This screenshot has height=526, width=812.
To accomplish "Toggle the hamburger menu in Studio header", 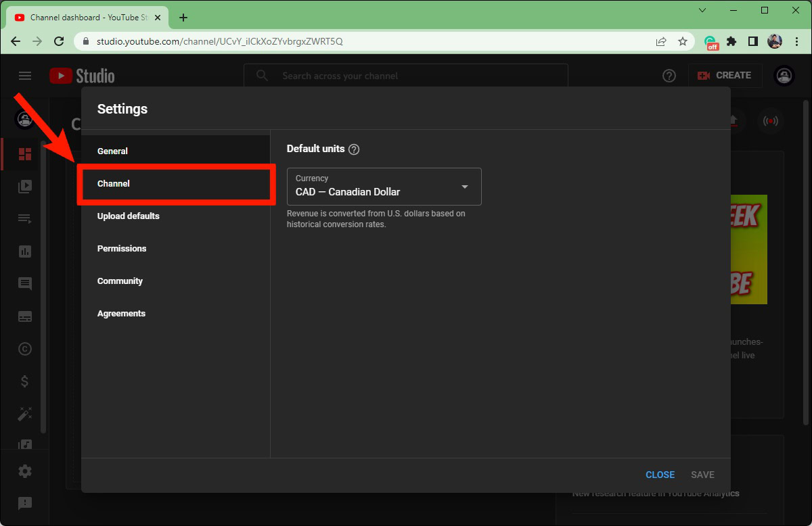I will [25, 76].
